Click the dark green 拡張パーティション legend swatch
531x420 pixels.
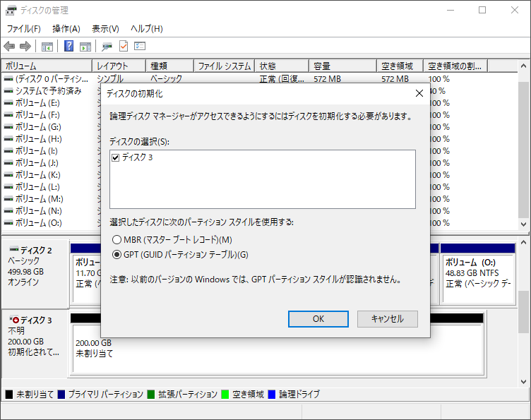tap(151, 395)
